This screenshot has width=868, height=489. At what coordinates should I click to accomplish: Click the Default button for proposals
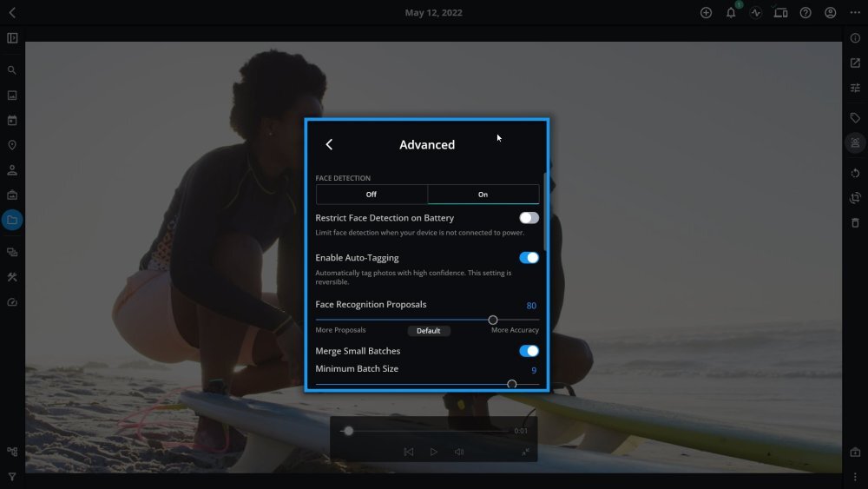point(429,331)
